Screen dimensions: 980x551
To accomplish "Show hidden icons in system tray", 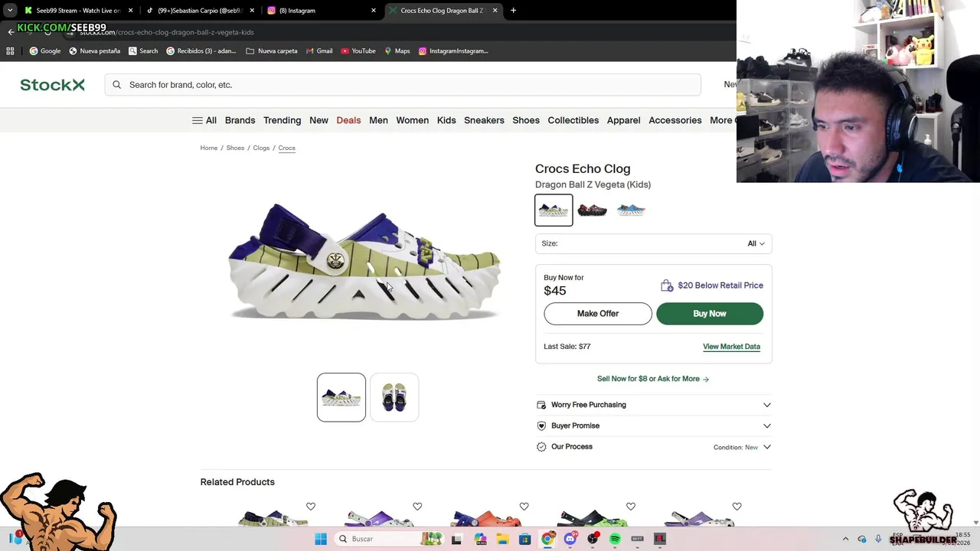I will 845,539.
